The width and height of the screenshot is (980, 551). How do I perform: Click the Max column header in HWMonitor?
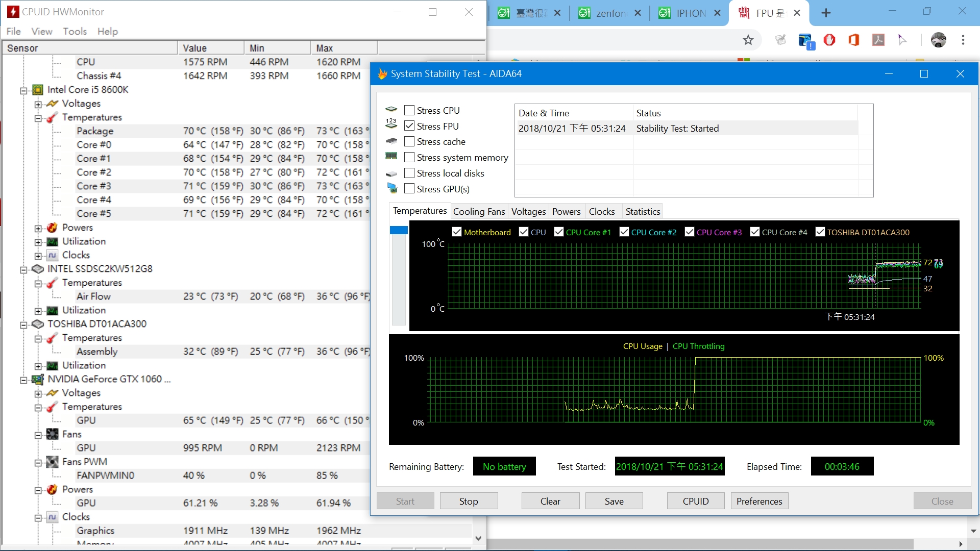(344, 48)
